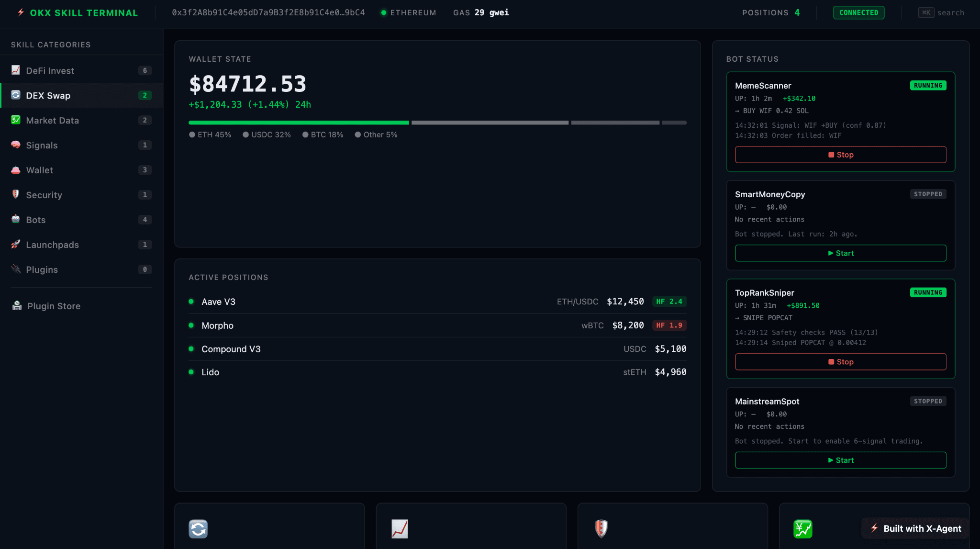Click the wallet address in header
This screenshot has width=980, height=549.
click(x=268, y=12)
